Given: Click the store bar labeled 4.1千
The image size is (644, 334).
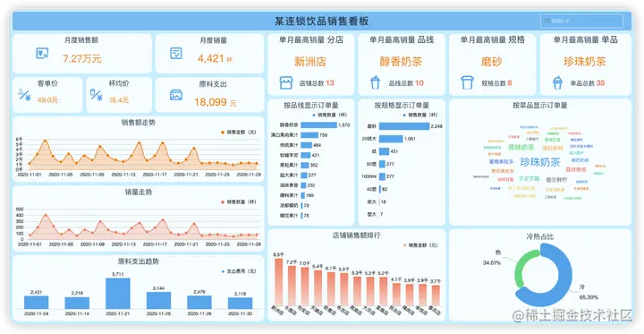Looking at the screenshot, I should [x=396, y=294].
